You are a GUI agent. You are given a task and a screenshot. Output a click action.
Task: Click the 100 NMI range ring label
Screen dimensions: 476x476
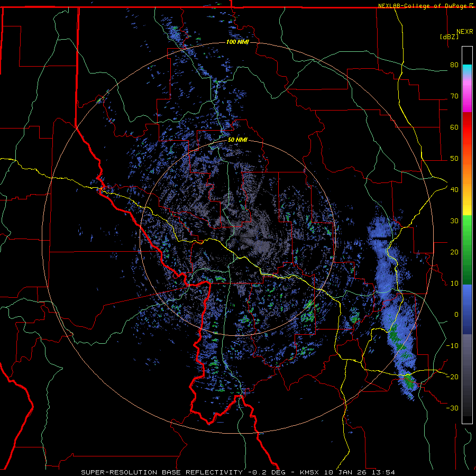click(x=237, y=42)
